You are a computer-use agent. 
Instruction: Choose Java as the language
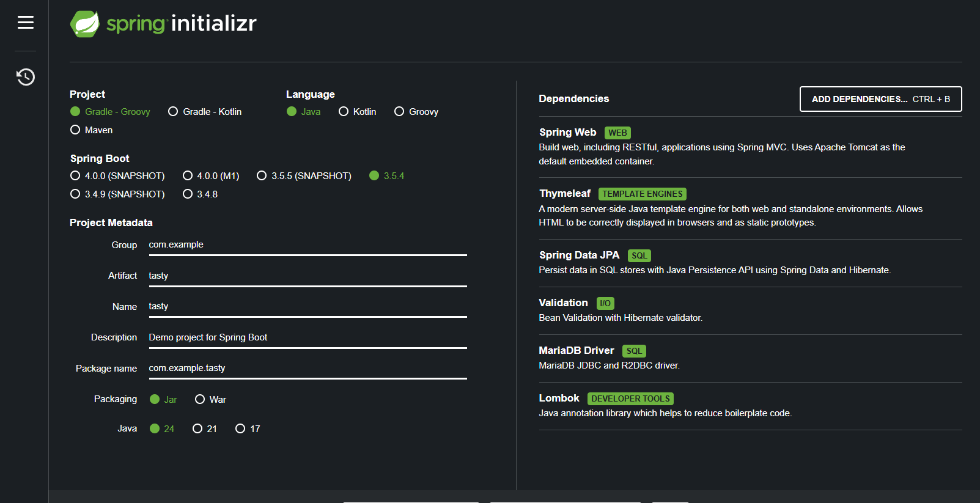click(304, 112)
